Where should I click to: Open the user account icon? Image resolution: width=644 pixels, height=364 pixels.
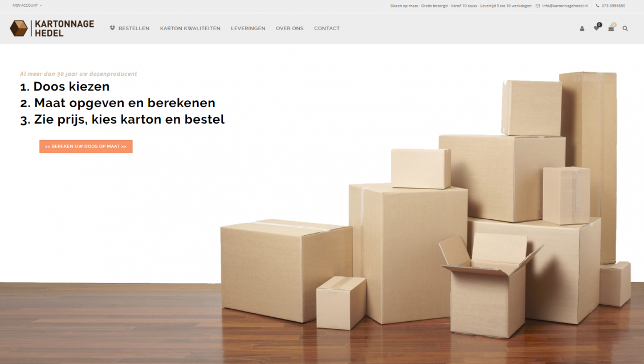point(582,28)
